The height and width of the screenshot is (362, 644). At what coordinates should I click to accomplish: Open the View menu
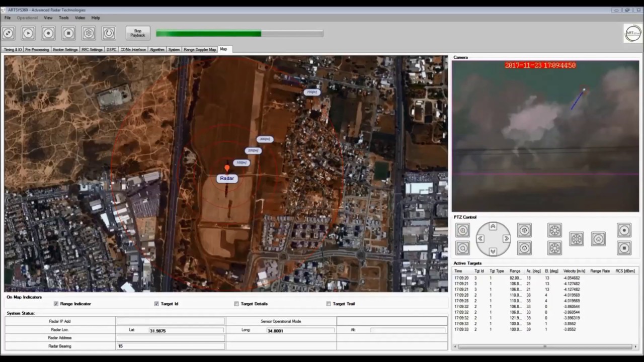[x=48, y=18]
